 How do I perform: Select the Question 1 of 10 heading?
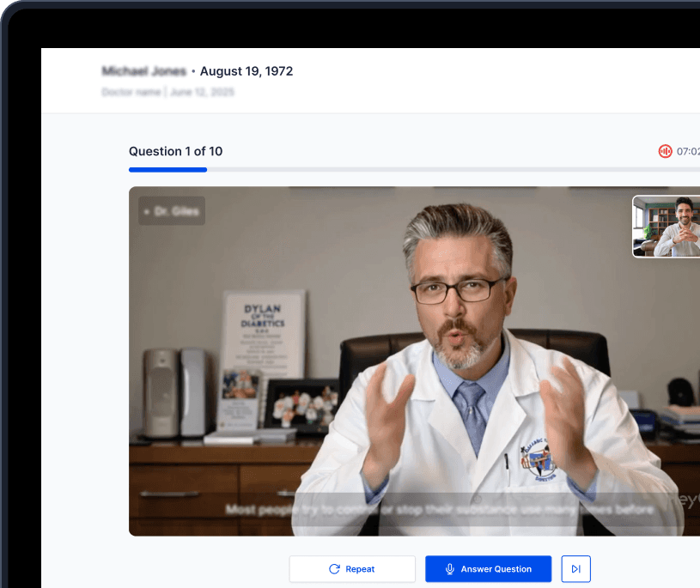point(175,151)
